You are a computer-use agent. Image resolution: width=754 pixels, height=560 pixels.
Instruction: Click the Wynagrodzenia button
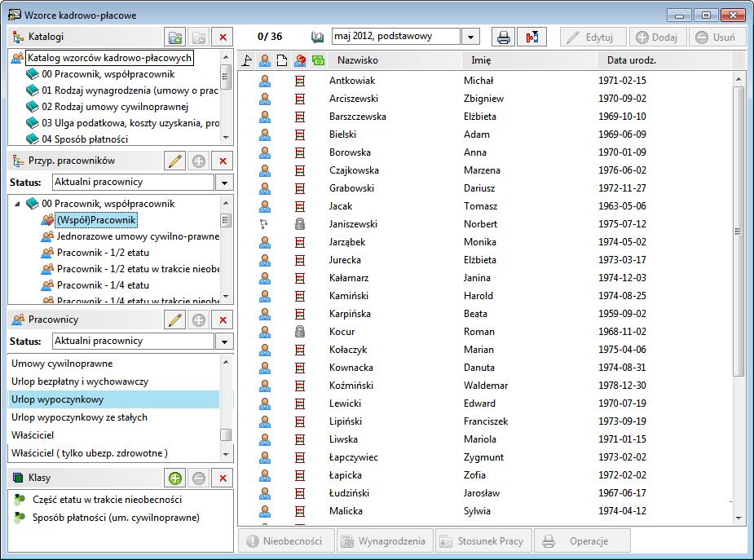(385, 541)
